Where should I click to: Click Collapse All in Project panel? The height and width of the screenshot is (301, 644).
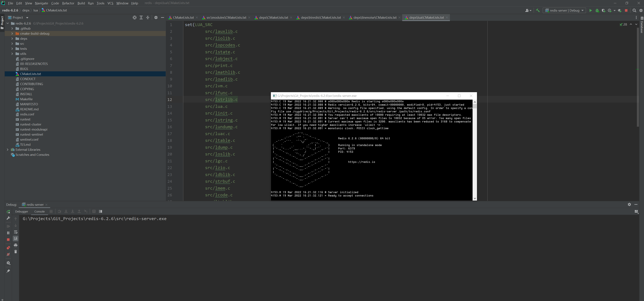tap(148, 17)
